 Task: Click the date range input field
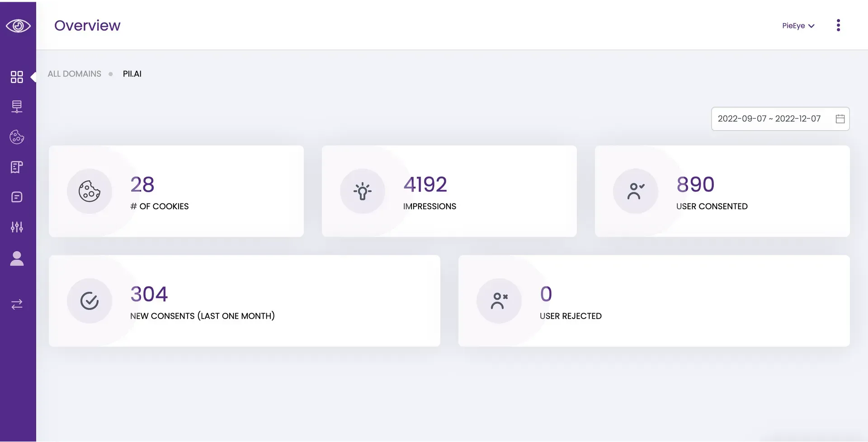780,119
